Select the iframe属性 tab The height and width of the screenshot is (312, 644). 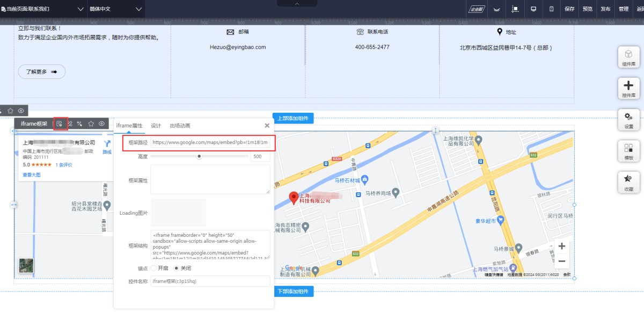point(129,126)
